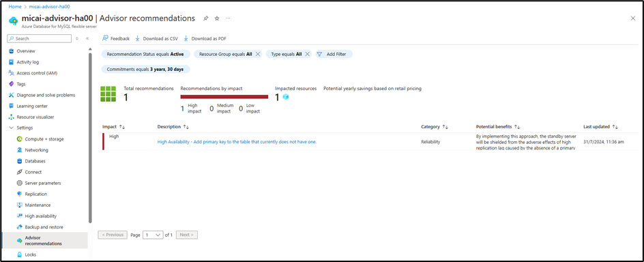This screenshot has width=644, height=262.
Task: Click the Add Filter button
Action: pos(334,54)
